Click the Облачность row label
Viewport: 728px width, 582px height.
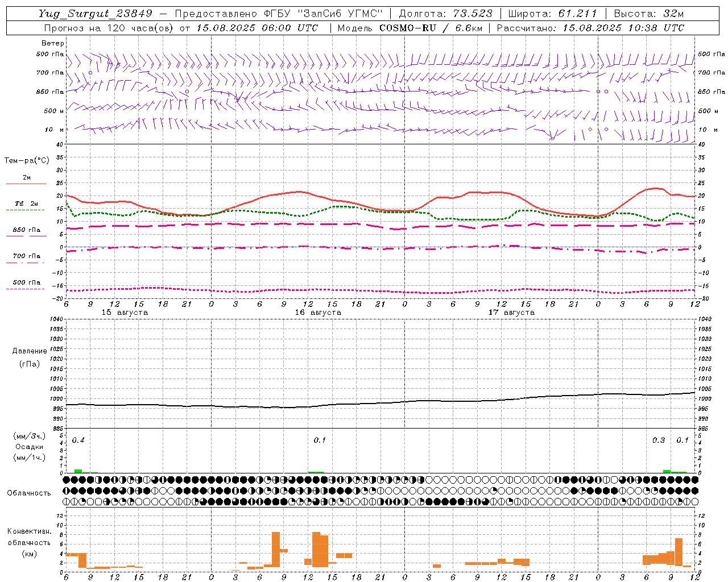pos(29,493)
